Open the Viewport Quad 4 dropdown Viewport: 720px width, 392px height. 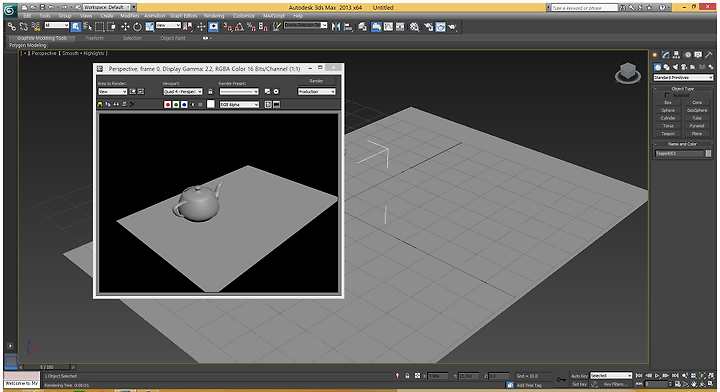pyautogui.click(x=183, y=92)
